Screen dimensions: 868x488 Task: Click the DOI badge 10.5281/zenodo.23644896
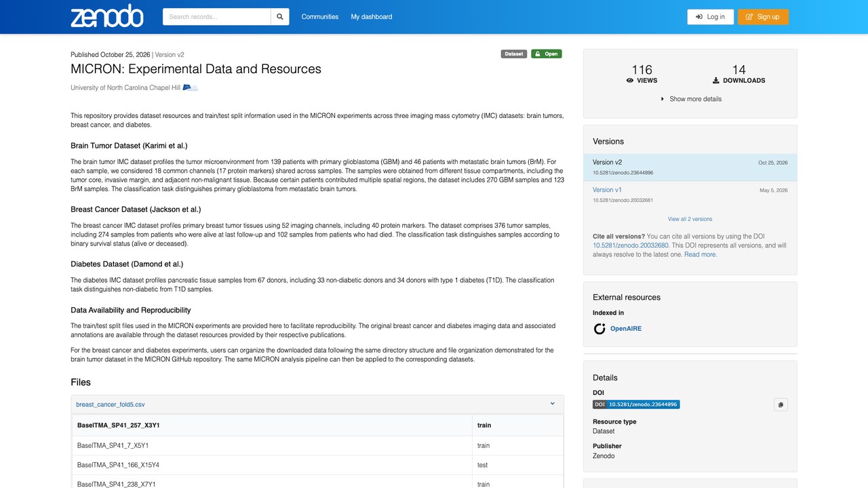point(636,405)
